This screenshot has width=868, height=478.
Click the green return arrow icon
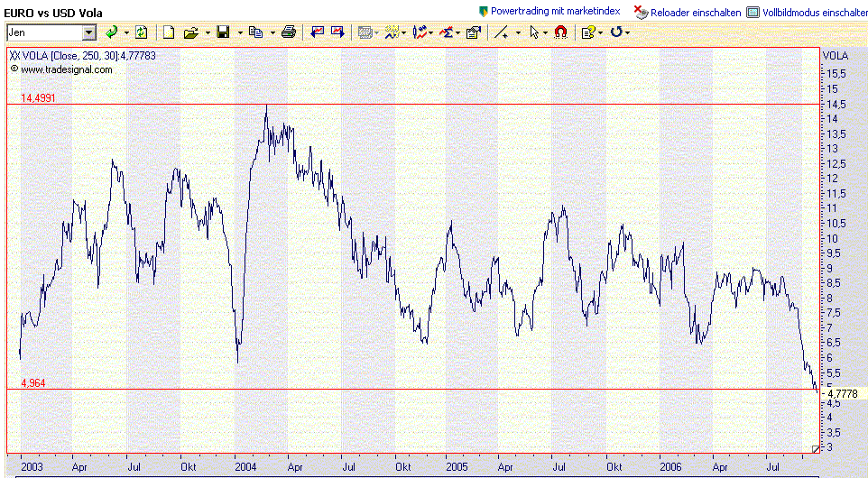point(113,32)
